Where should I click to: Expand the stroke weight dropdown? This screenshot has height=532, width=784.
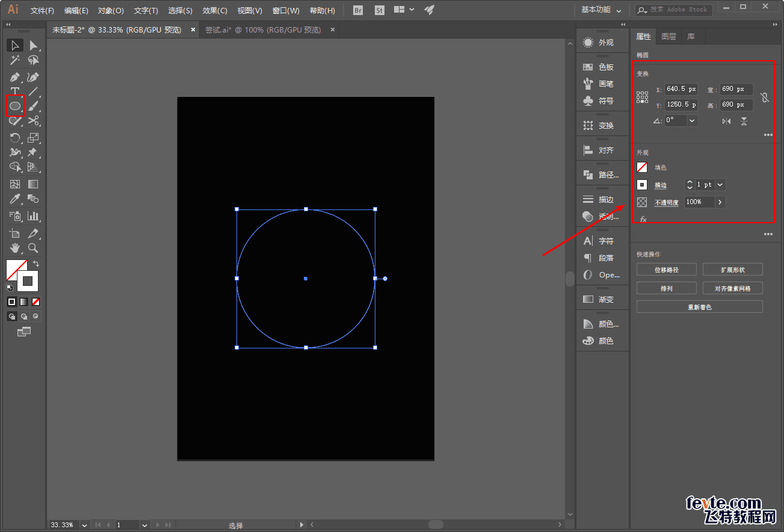pos(720,185)
